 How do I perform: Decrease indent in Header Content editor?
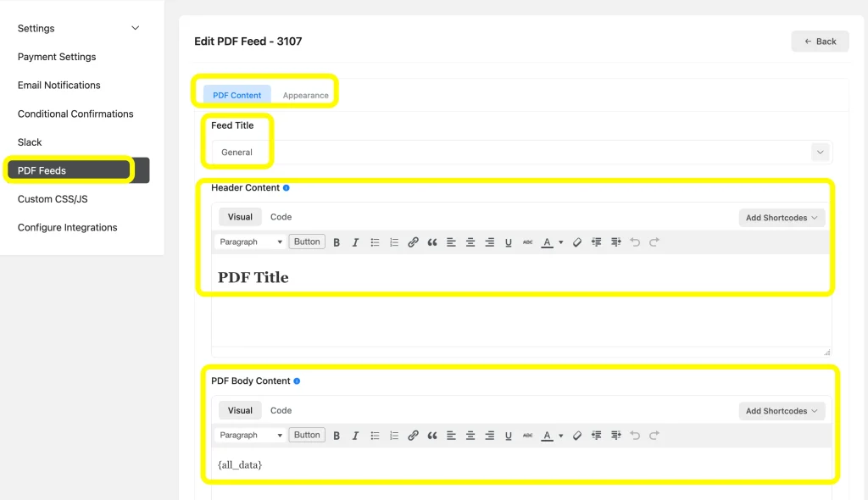pyautogui.click(x=596, y=242)
